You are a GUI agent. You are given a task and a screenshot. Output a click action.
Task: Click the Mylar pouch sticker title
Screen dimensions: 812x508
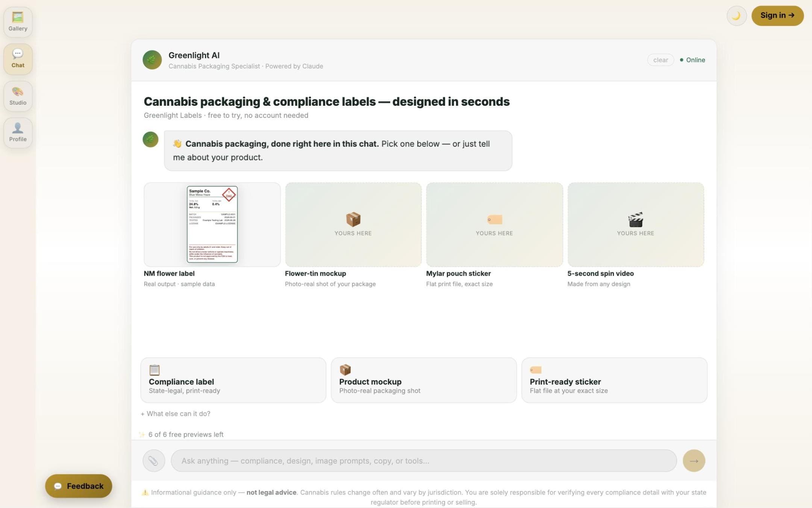pyautogui.click(x=458, y=274)
